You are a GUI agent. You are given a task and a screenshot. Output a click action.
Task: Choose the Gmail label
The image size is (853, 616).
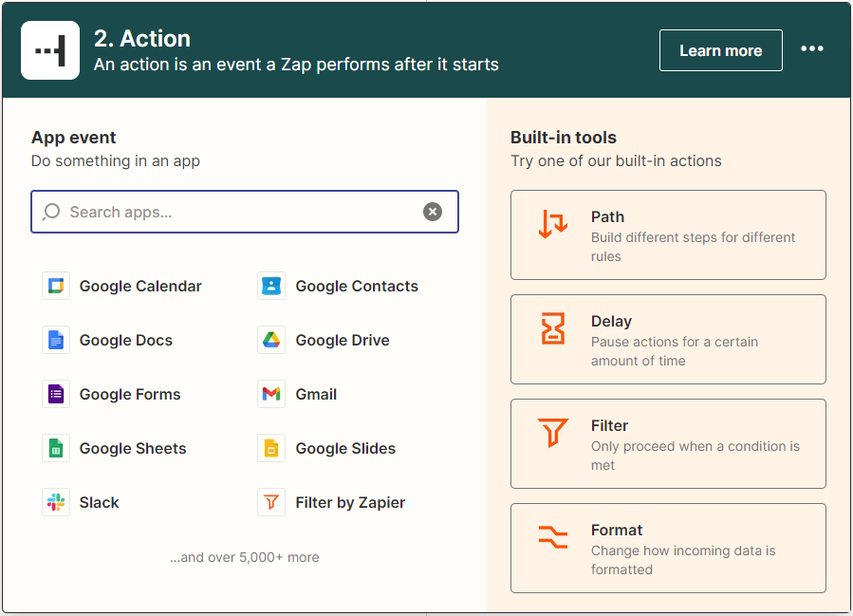tap(316, 394)
